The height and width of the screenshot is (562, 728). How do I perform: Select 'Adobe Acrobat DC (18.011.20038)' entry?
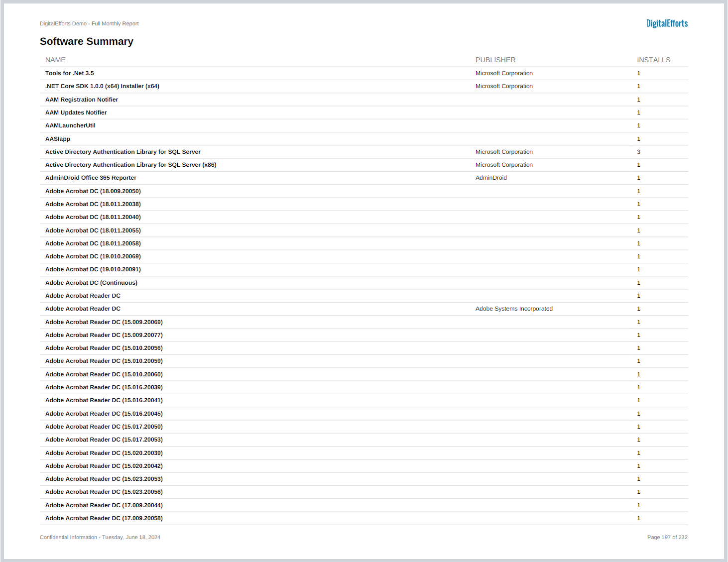pos(93,204)
